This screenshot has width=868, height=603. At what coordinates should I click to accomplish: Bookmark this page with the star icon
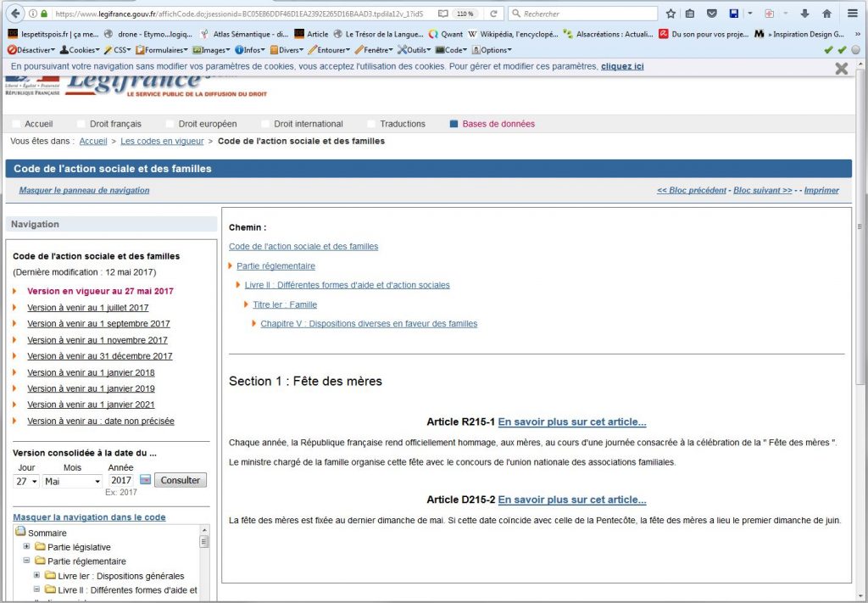pyautogui.click(x=670, y=14)
